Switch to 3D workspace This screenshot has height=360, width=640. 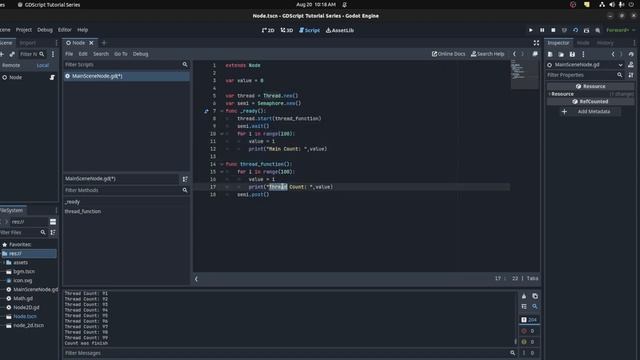point(287,30)
